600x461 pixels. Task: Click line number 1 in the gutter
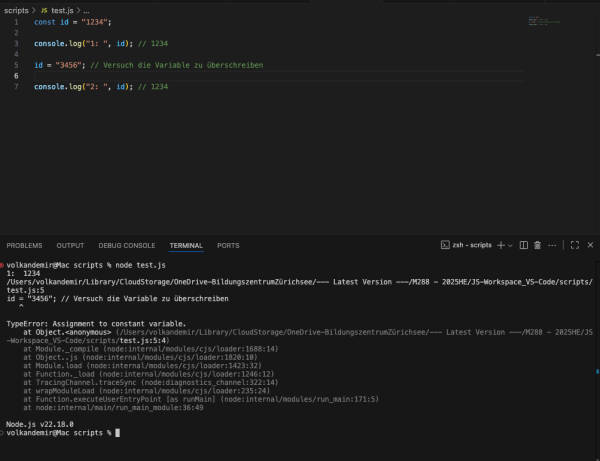(x=16, y=22)
